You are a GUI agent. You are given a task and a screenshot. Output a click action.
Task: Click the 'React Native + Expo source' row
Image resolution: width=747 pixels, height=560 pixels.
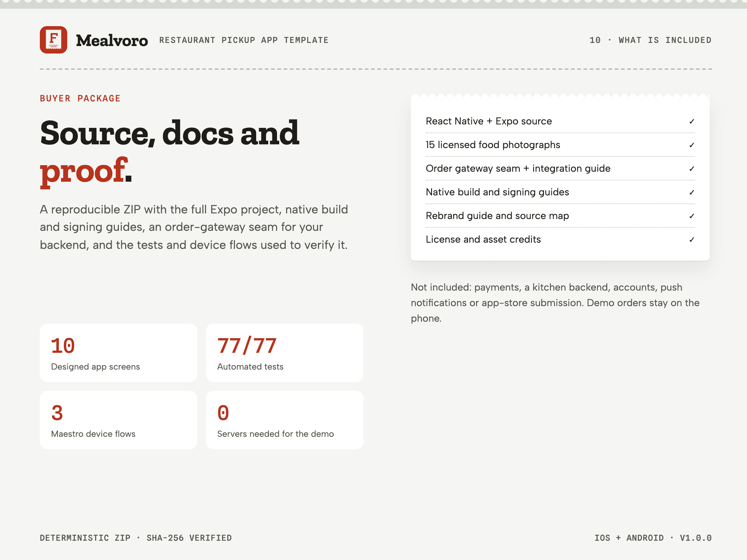[x=560, y=121]
